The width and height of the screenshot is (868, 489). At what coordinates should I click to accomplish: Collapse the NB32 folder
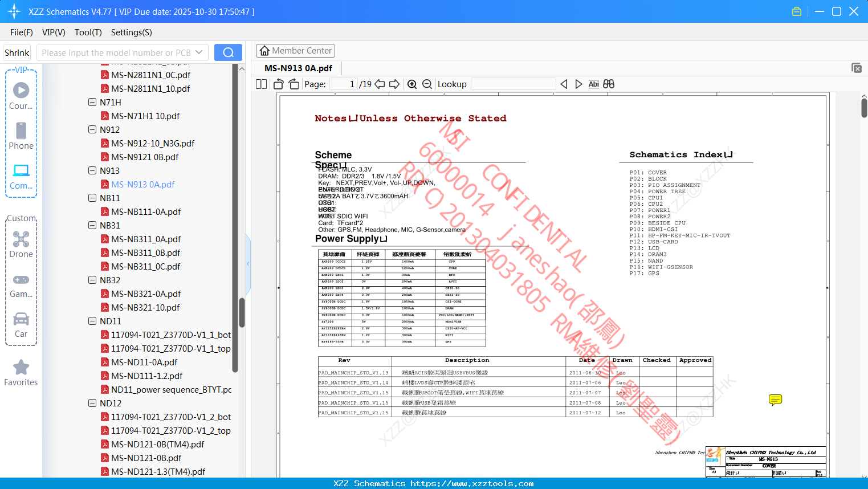point(92,280)
